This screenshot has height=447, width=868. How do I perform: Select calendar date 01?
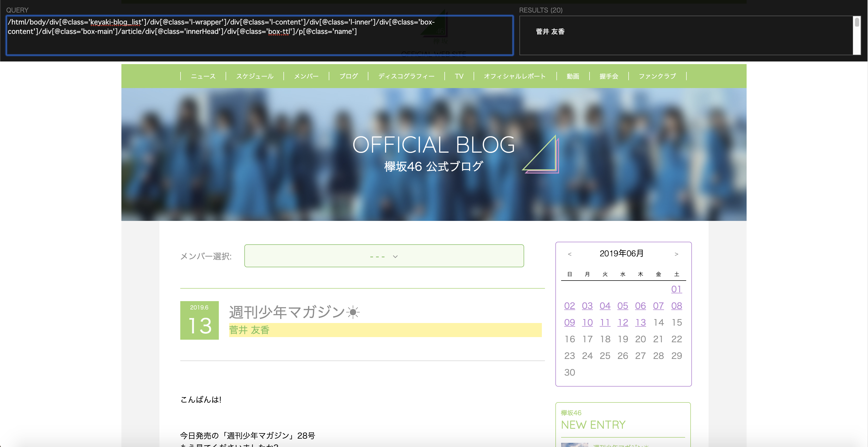pyautogui.click(x=676, y=289)
